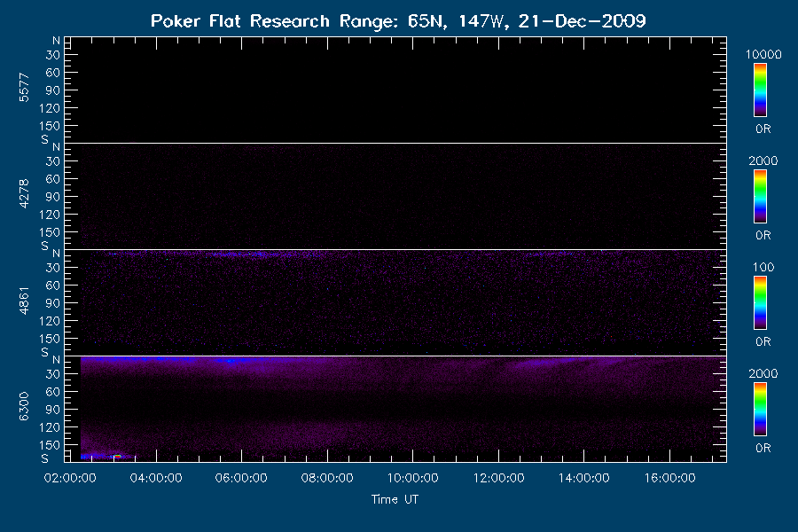
Task: Click the "150" tick label of the 5577 panel
Action: [50, 126]
